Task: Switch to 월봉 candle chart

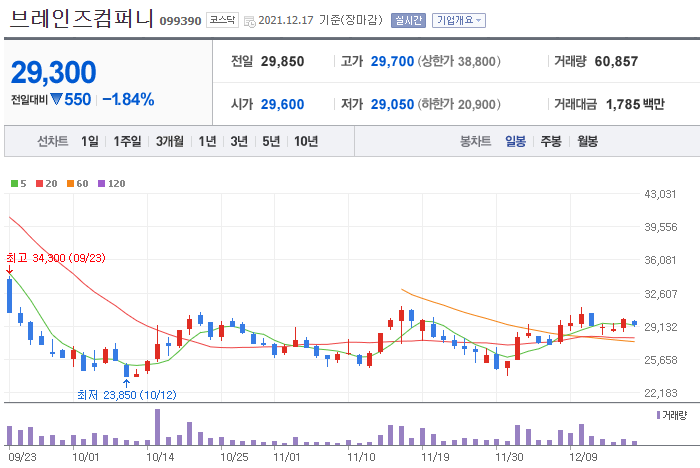Action: 587,142
